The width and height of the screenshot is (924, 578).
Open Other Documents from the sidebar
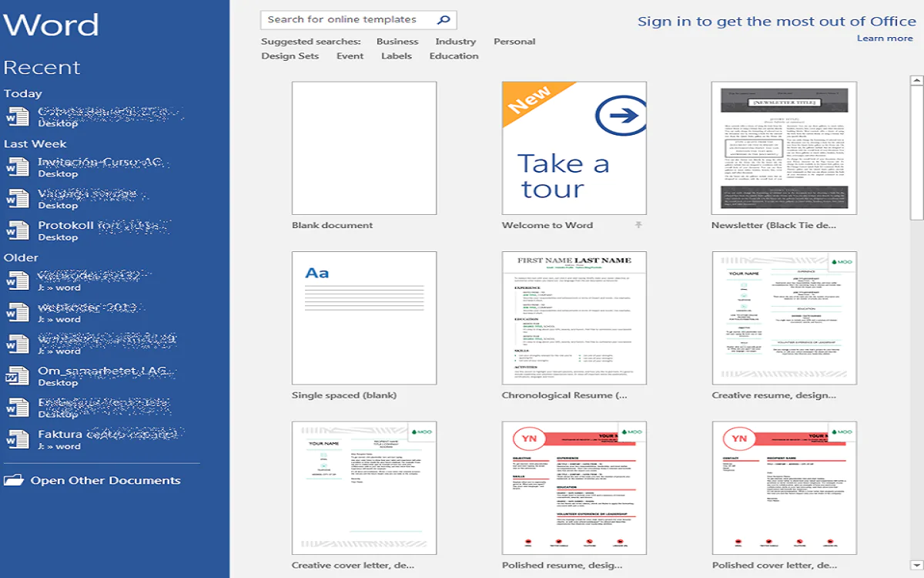tap(92, 480)
